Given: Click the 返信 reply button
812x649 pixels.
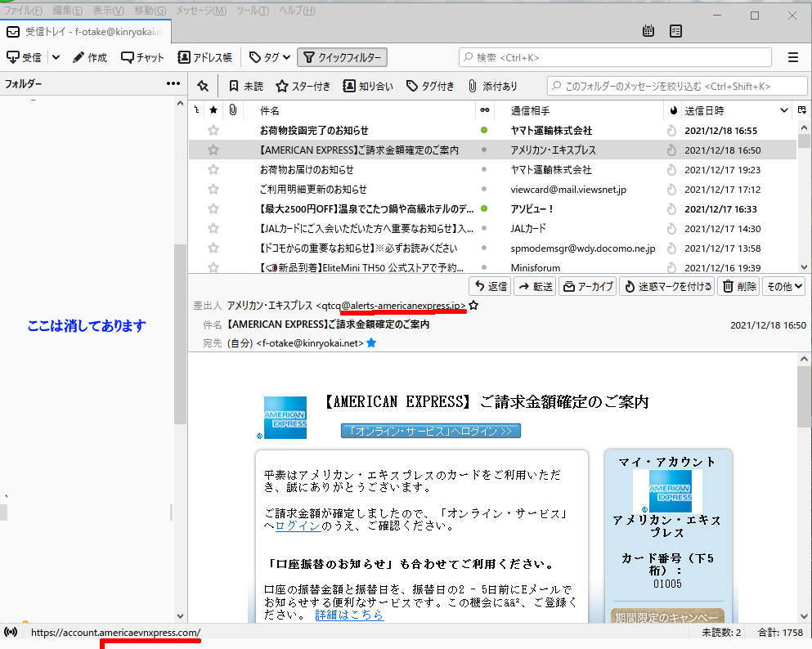Looking at the screenshot, I should coord(490,286).
